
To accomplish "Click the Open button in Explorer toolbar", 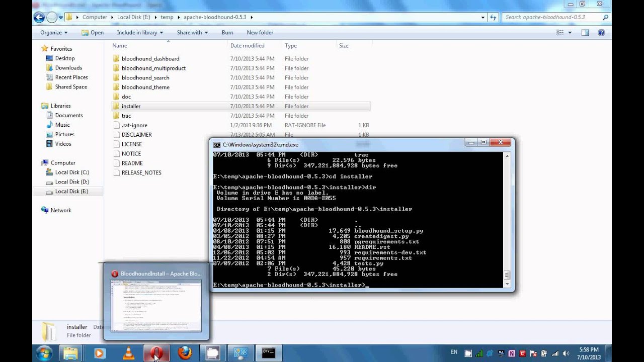I will point(93,33).
